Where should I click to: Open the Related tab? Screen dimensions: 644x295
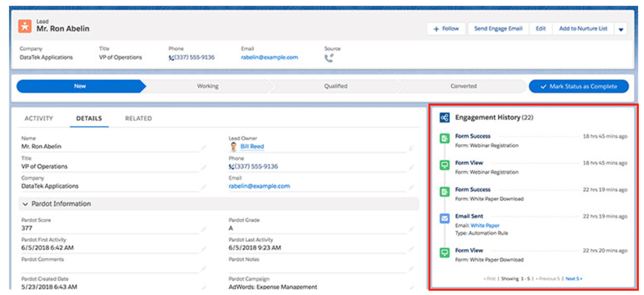pos(138,118)
